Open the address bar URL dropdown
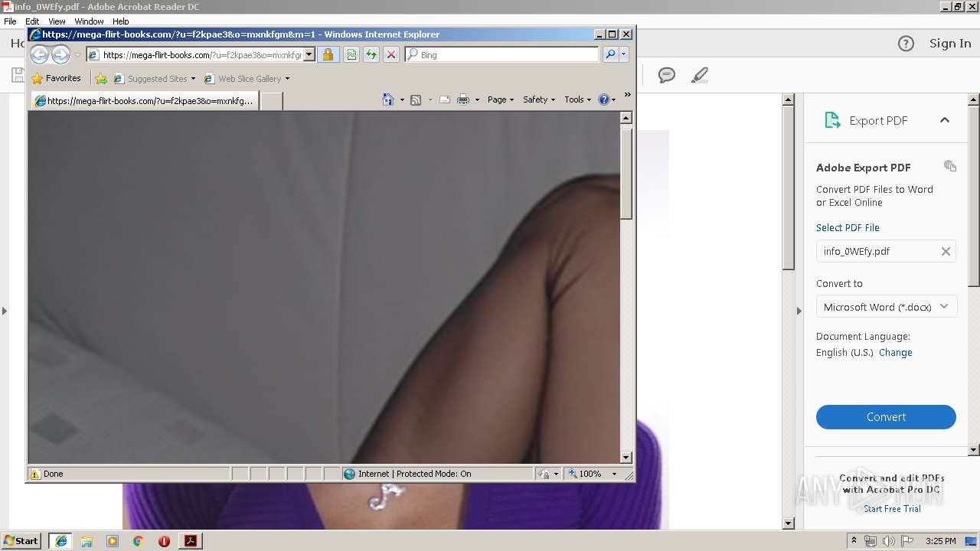The image size is (980, 551). (x=309, y=54)
